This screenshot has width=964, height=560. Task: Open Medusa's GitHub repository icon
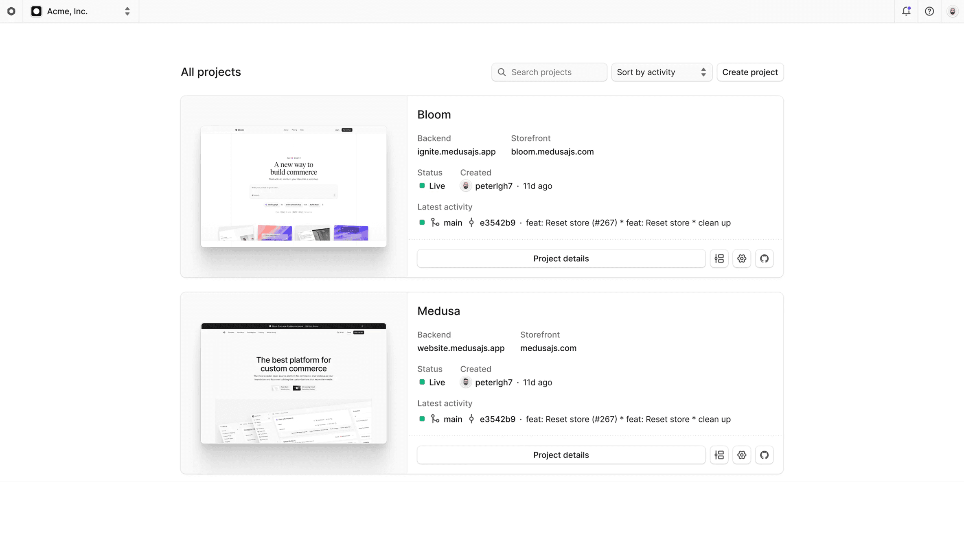(x=765, y=455)
